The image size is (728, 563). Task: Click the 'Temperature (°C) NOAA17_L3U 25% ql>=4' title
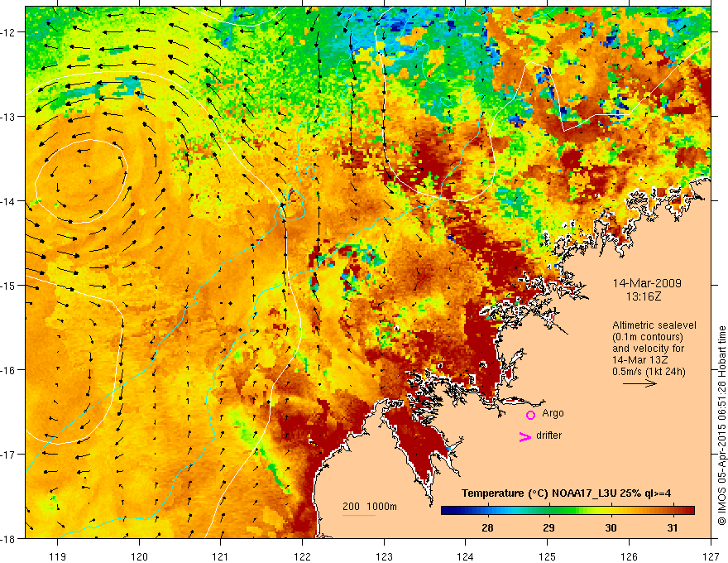[x=566, y=493]
